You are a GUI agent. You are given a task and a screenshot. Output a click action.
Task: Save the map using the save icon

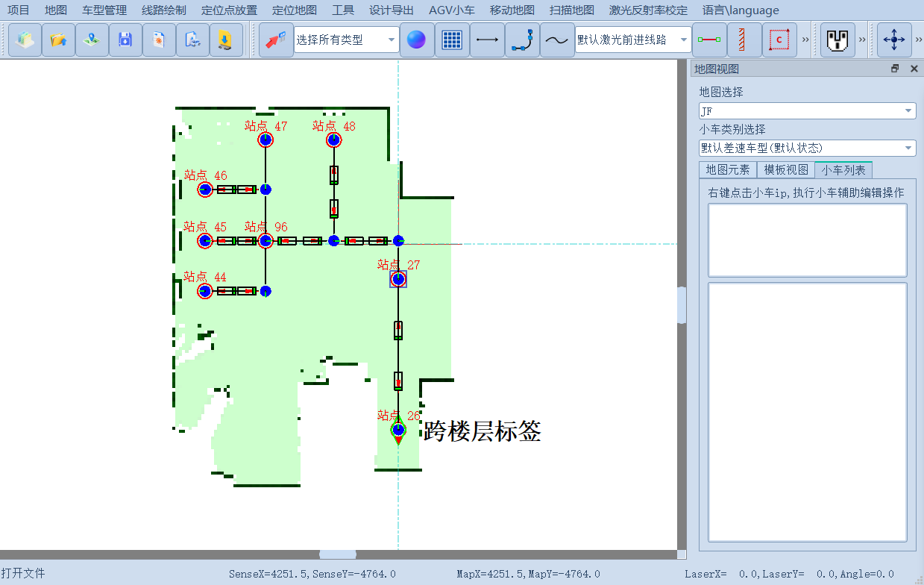[125, 40]
